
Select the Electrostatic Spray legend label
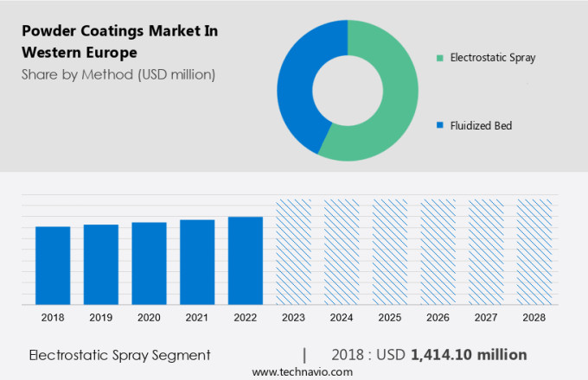(x=493, y=59)
